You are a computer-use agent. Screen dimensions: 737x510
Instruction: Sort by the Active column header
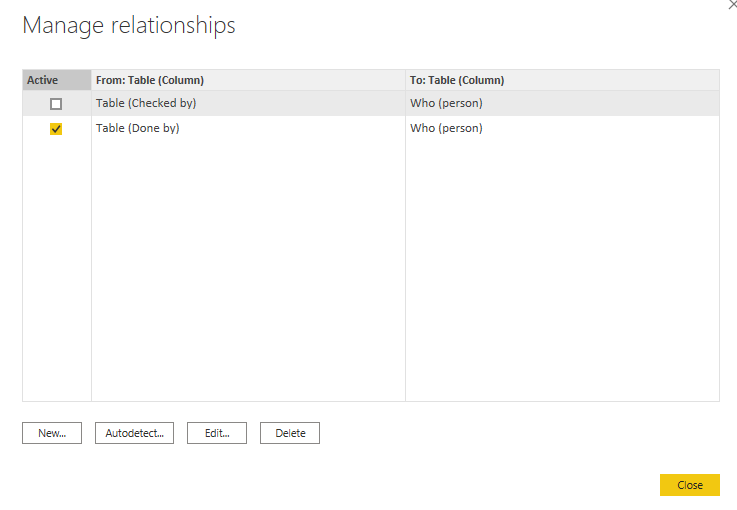click(56, 80)
